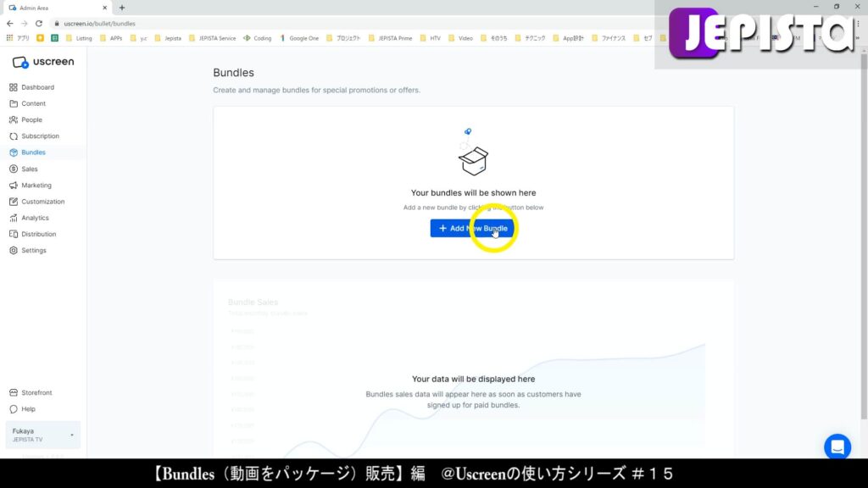Click 'Your bundles will be shown here' text
Viewport: 868px width, 488px height.
pos(473,193)
